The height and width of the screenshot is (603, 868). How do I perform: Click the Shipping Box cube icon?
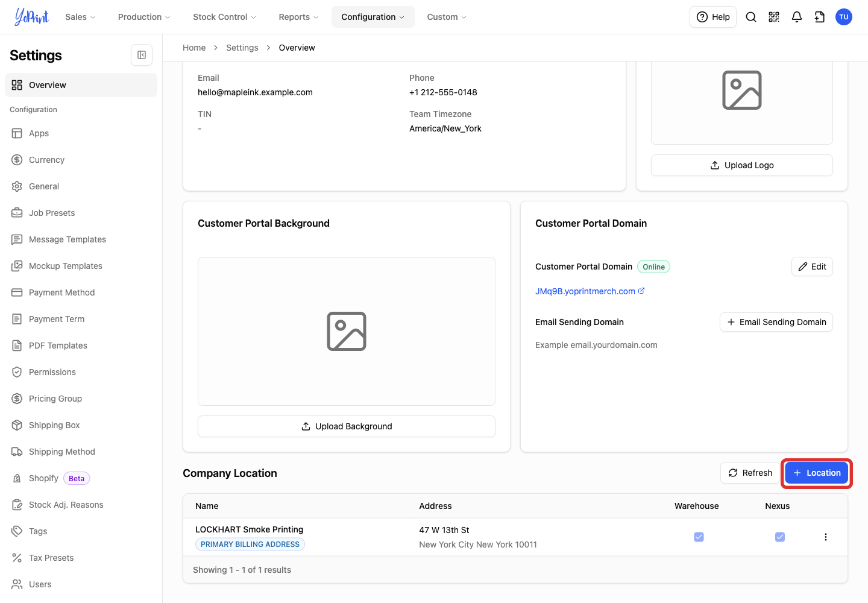17,425
